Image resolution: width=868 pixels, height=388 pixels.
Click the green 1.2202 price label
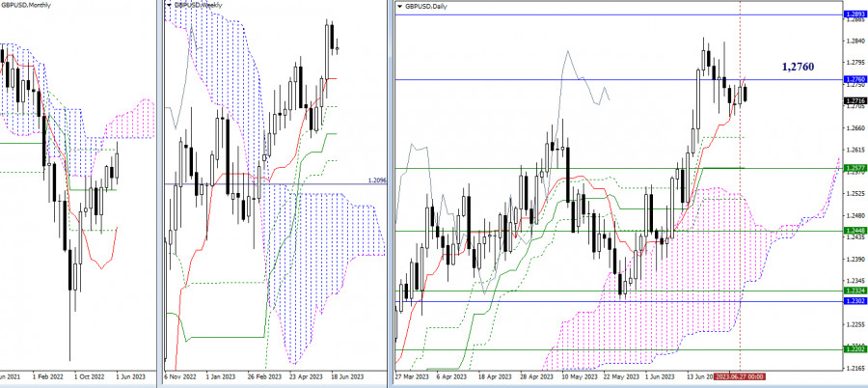[x=855, y=349]
